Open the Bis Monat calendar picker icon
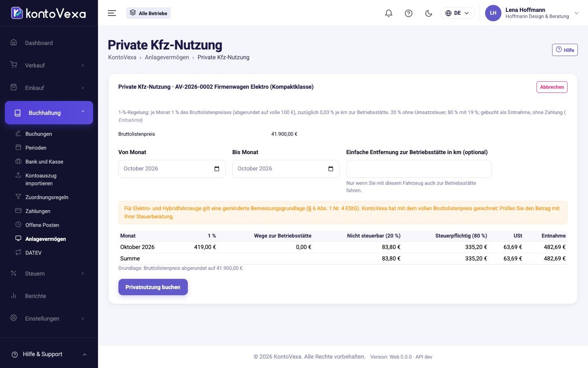588x368 pixels. pyautogui.click(x=331, y=169)
